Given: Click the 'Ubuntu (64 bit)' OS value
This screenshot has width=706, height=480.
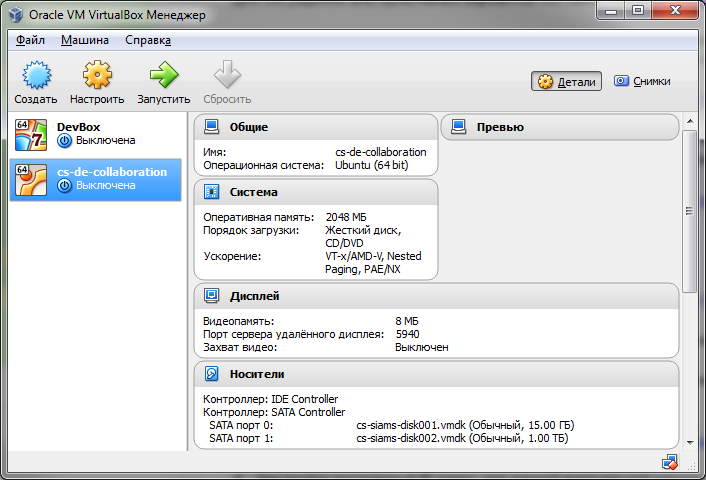Looking at the screenshot, I should pos(371,165).
